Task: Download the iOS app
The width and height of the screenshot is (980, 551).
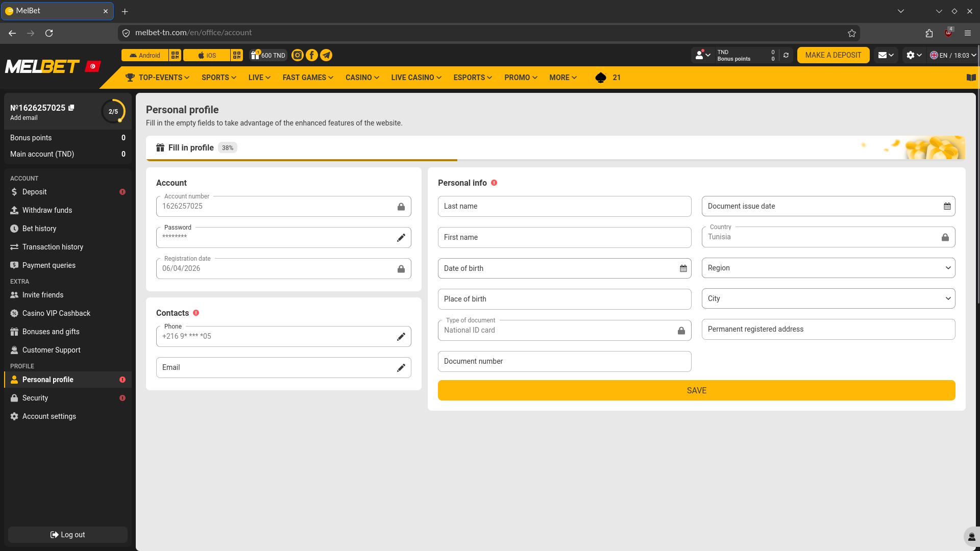Action: (207, 55)
